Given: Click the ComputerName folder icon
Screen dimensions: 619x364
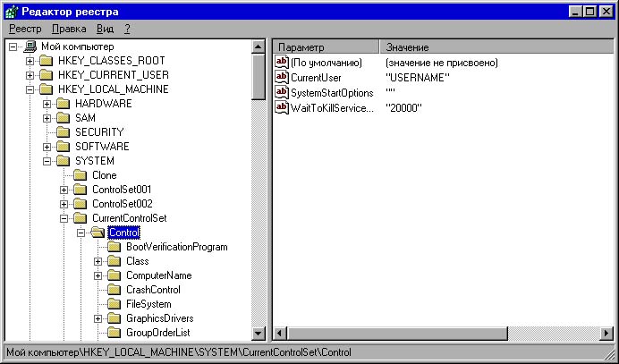Looking at the screenshot, I should coord(114,275).
